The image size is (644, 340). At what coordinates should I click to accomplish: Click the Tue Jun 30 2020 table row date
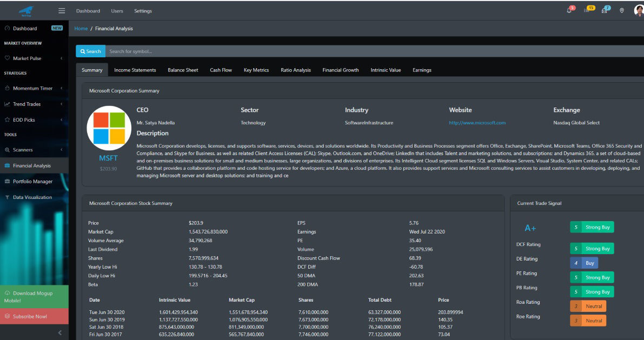[x=107, y=312]
